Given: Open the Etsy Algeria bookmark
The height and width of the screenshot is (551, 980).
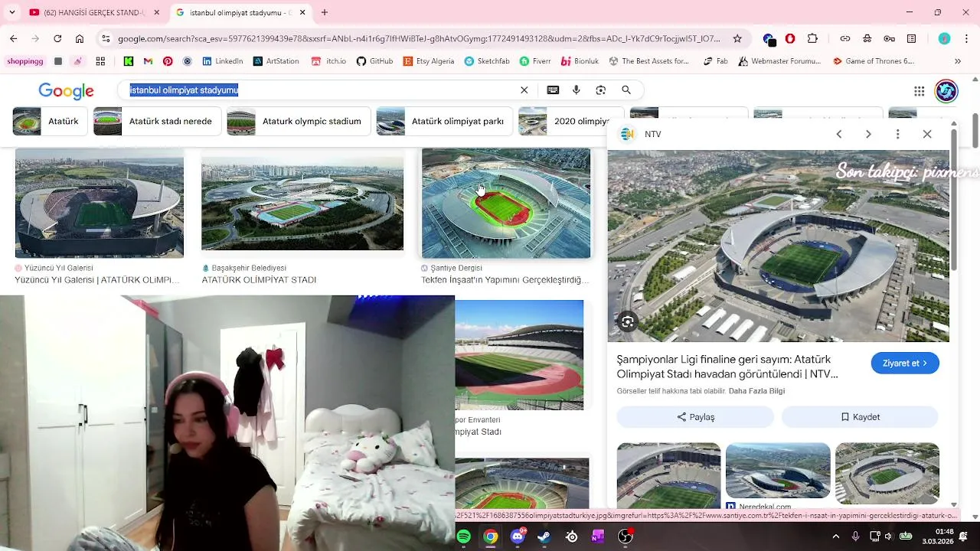Looking at the screenshot, I should 429,61.
